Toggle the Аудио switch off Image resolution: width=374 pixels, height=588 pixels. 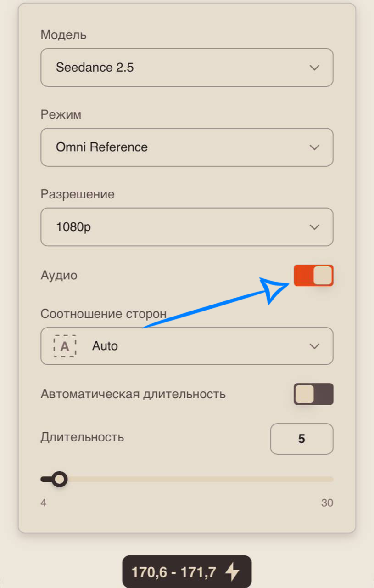pyautogui.click(x=313, y=276)
